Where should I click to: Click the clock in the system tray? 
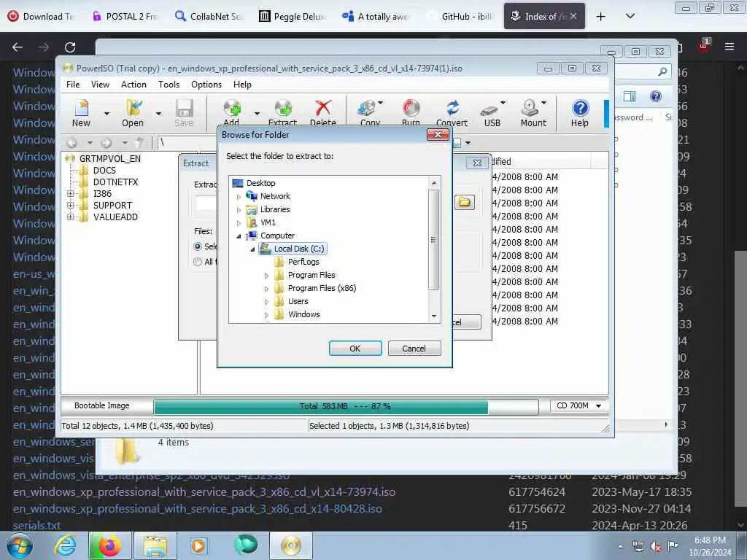710,546
